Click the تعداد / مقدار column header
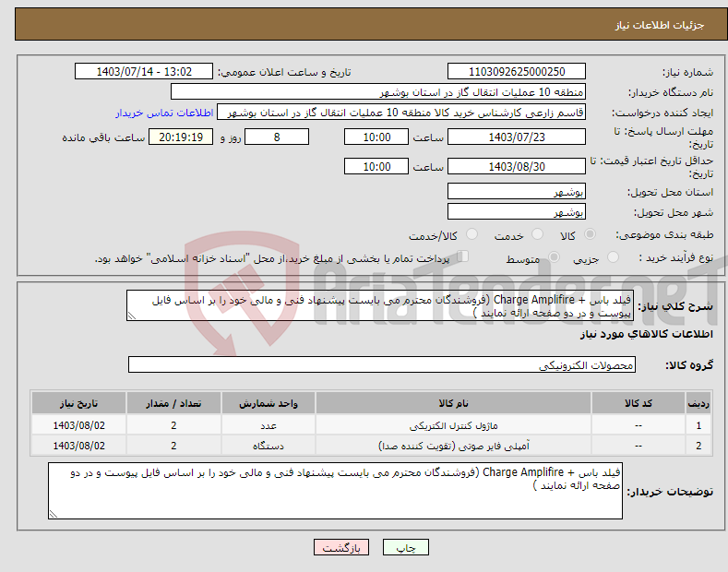Screen dimensions: 728x572 tap(173, 403)
